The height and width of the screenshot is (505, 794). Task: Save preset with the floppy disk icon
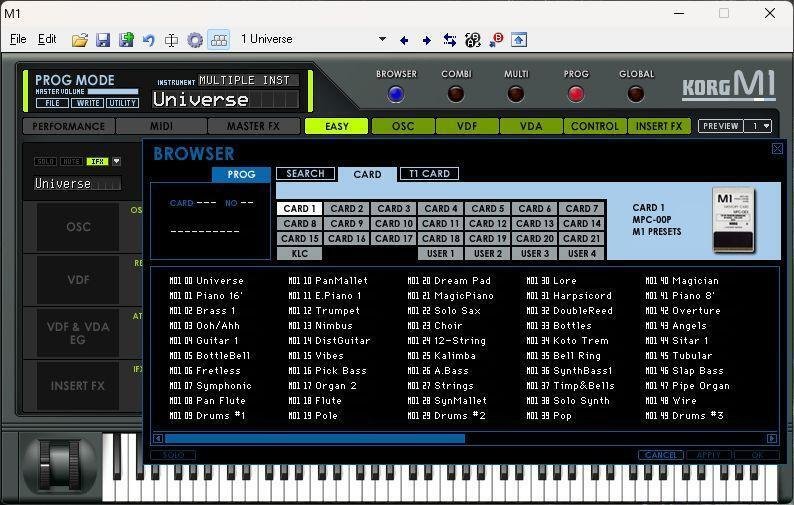[103, 40]
